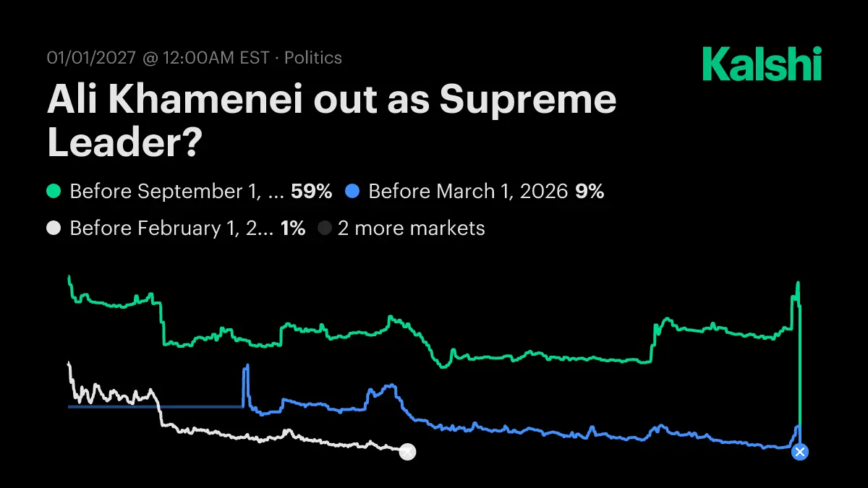Select the 'Before March 1, 2026' market label
868x488 pixels.
click(468, 192)
